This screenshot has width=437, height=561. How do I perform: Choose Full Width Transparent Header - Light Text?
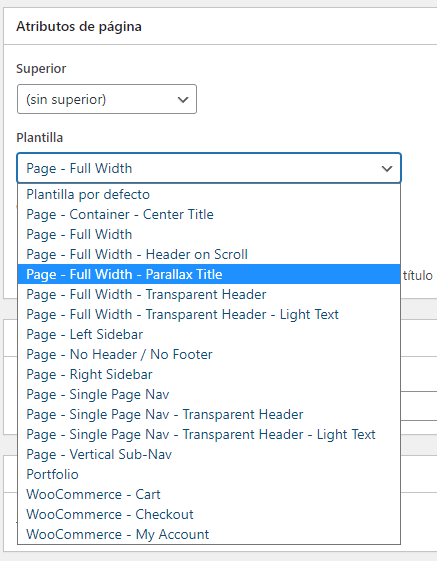tap(209, 314)
